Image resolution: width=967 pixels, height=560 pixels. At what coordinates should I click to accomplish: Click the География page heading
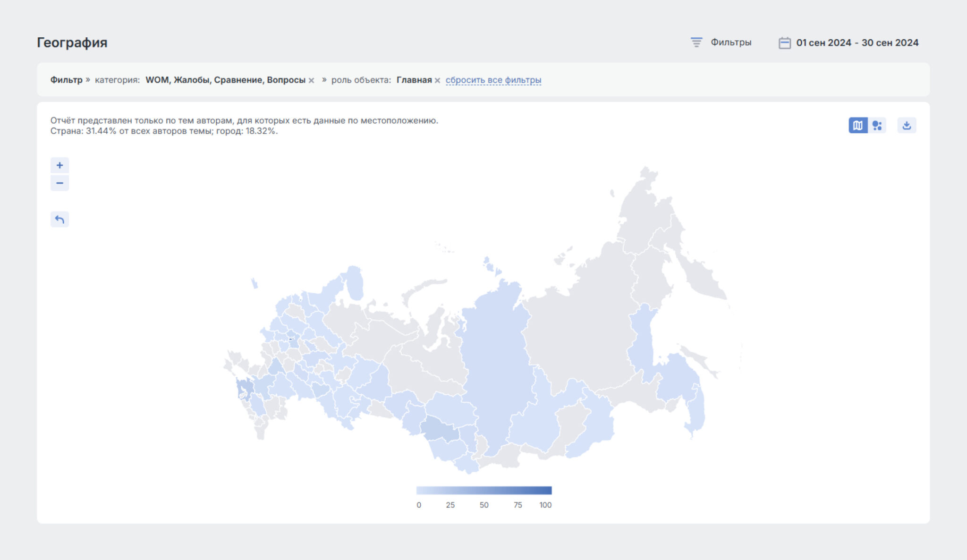click(x=72, y=42)
